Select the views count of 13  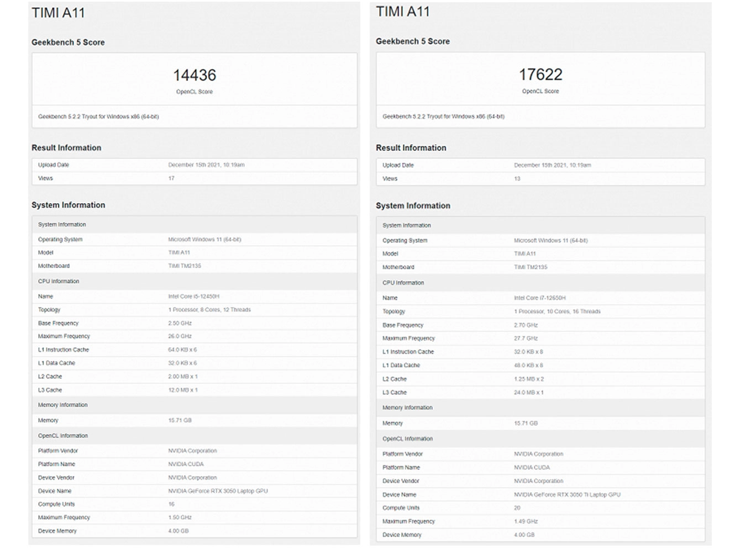click(517, 179)
